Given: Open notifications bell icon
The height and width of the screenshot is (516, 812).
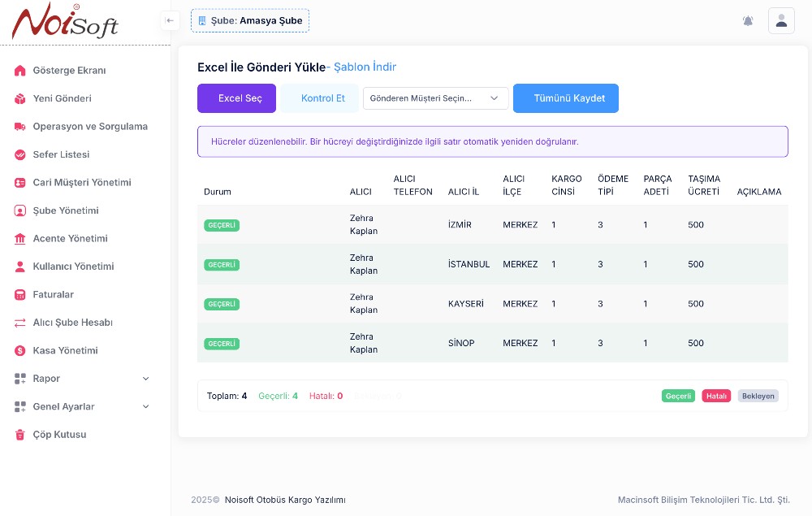Looking at the screenshot, I should coord(748,21).
